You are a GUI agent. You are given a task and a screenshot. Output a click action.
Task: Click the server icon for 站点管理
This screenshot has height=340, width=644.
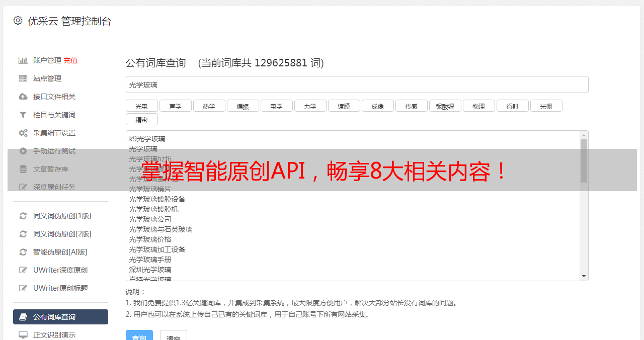tap(23, 78)
